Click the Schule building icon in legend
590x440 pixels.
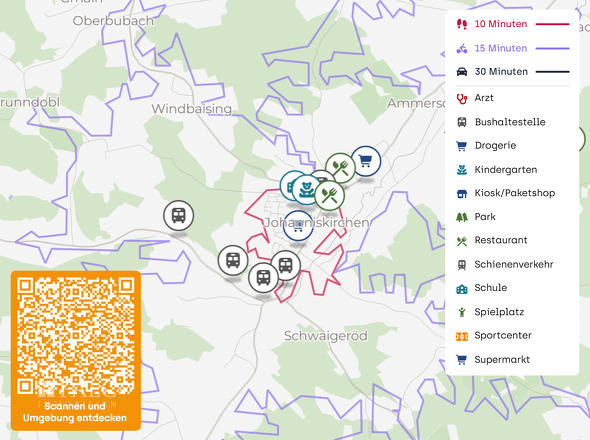click(462, 288)
